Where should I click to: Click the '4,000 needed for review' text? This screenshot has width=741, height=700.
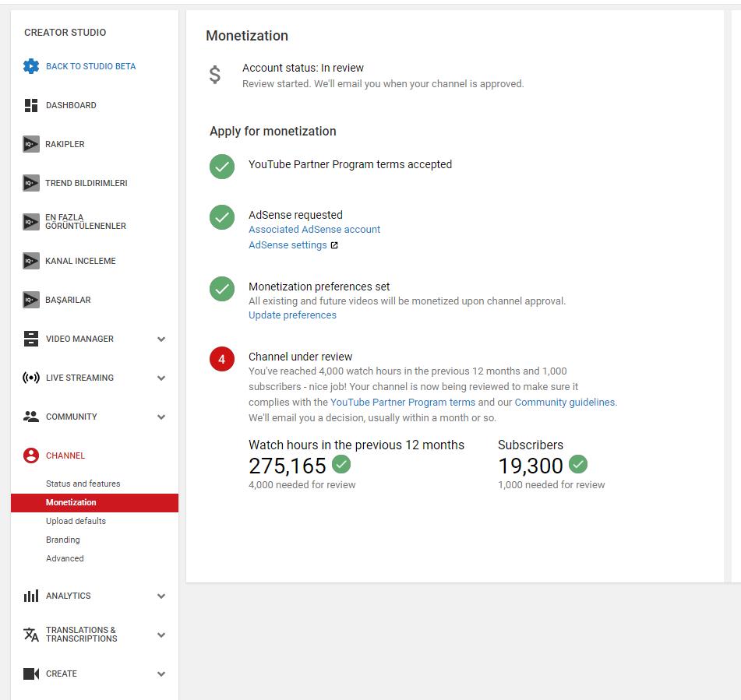(302, 485)
